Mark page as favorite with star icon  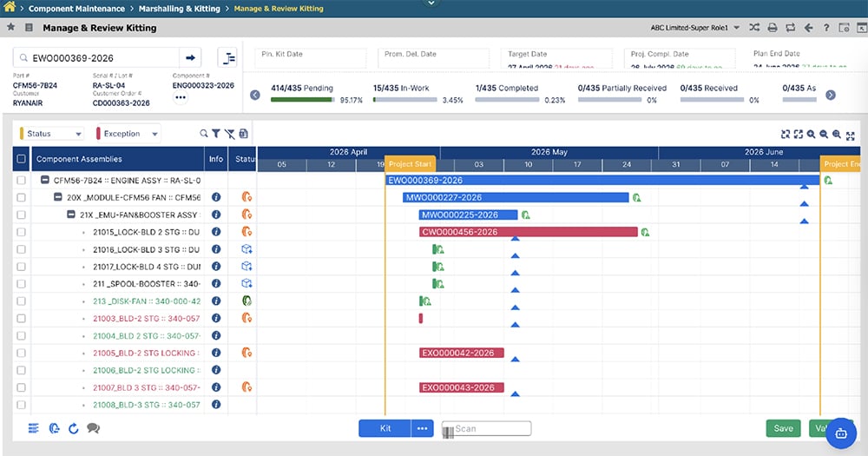(x=10, y=27)
